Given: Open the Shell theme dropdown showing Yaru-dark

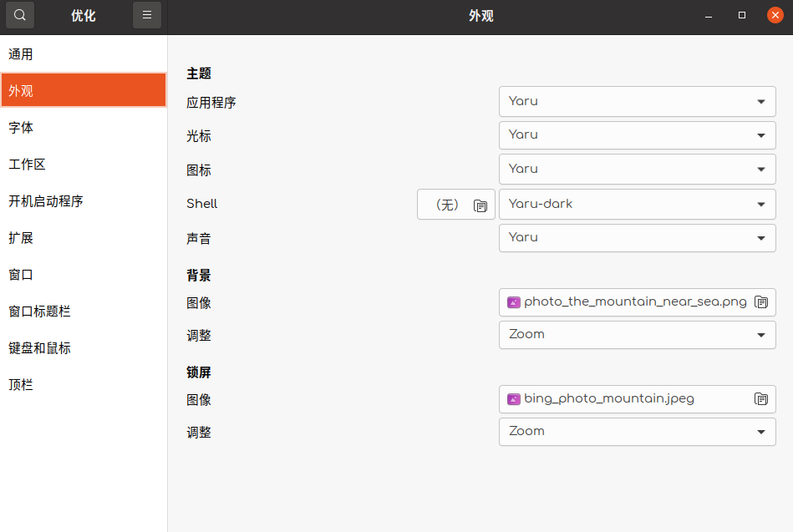Looking at the screenshot, I should click(637, 204).
